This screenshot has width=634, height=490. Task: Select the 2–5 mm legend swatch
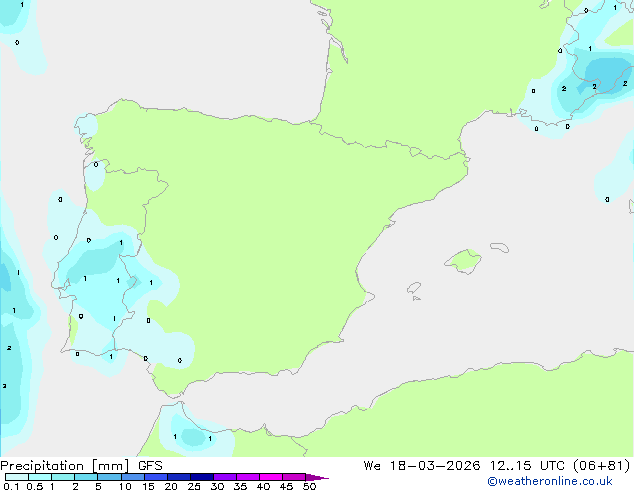point(86,477)
